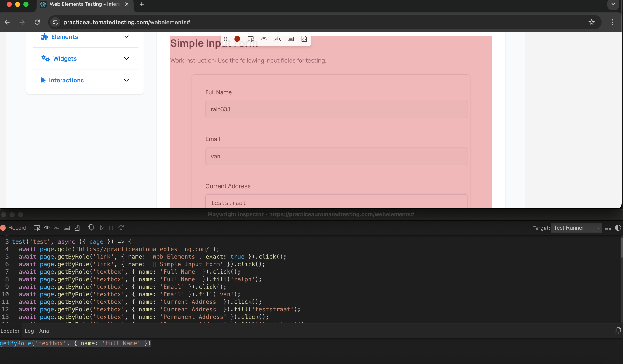The image size is (623, 364).
Task: Open the tab search chevron dropdown
Action: 614,4
